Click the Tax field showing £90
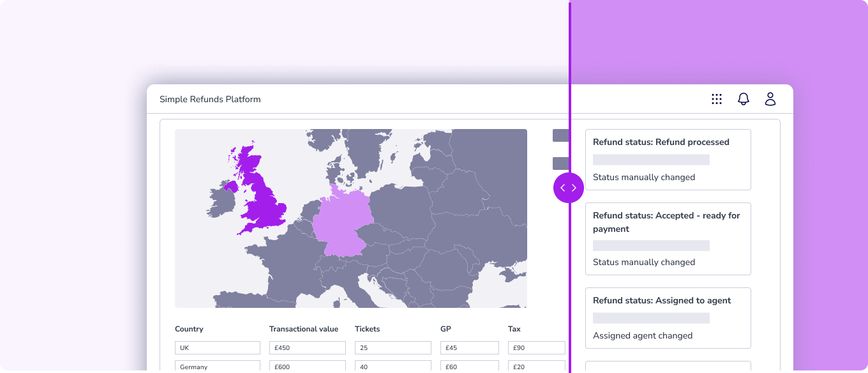 pos(536,348)
